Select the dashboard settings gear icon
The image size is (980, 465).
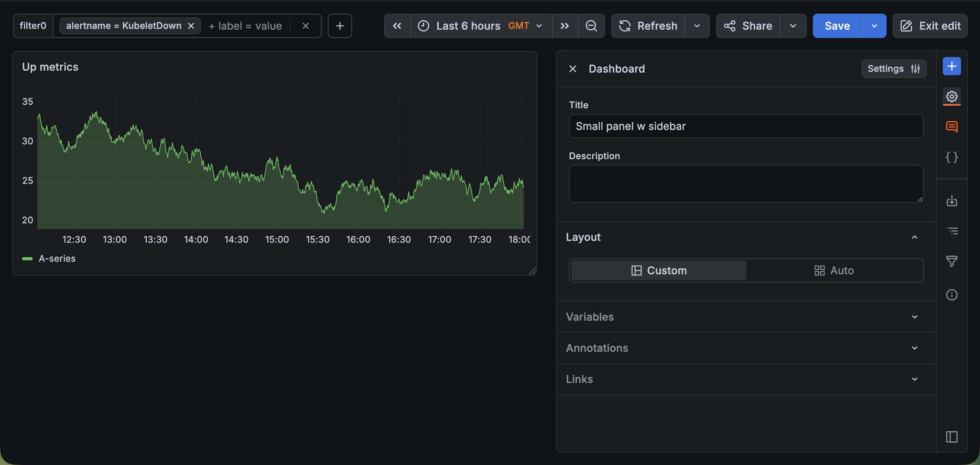pos(952,96)
